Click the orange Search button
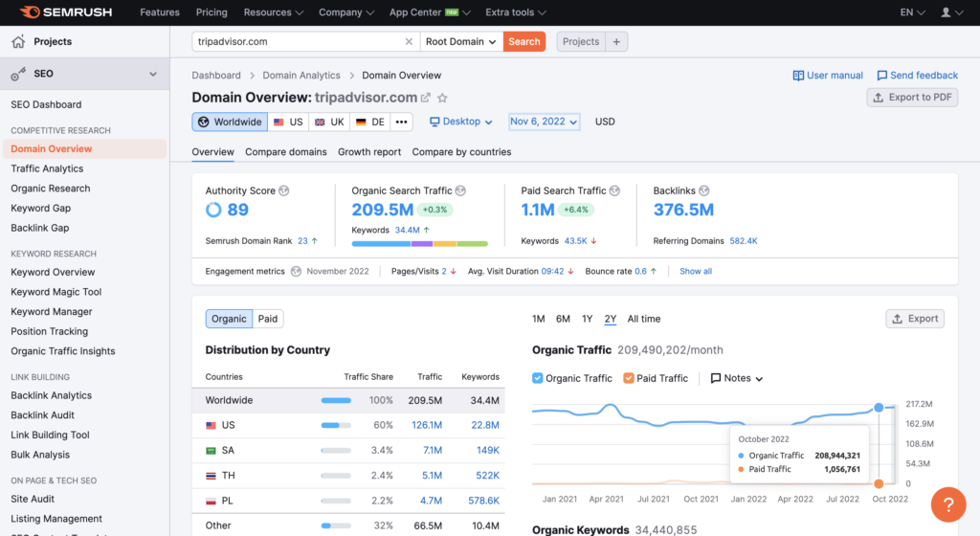The image size is (980, 536). 523,41
